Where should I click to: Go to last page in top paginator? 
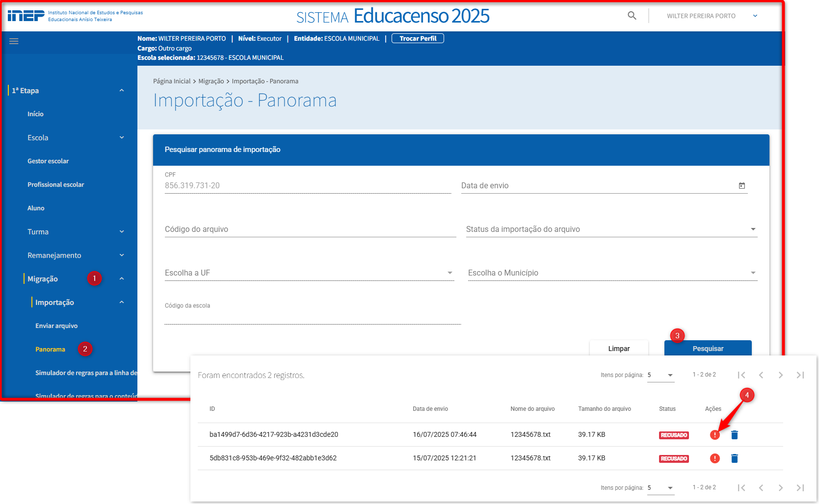(800, 375)
